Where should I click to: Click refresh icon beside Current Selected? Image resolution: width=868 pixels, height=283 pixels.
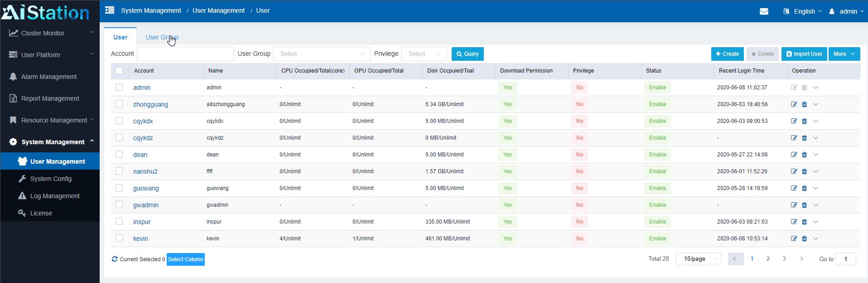click(x=115, y=259)
